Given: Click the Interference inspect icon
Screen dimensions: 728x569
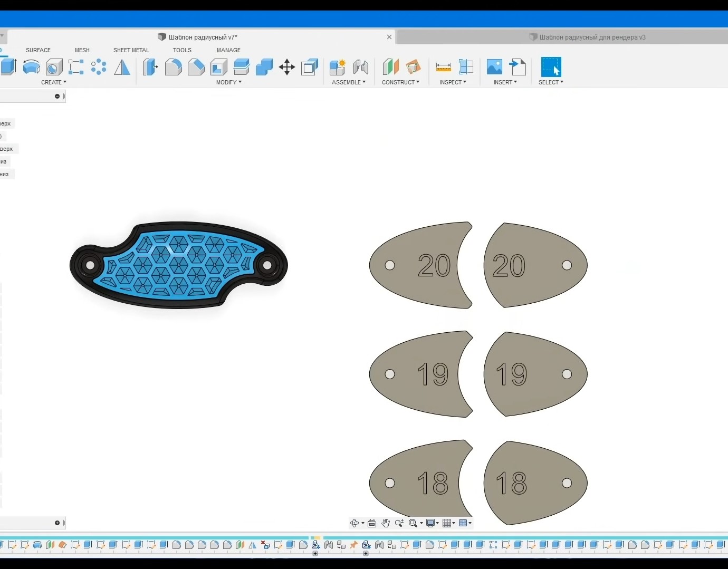Looking at the screenshot, I should pos(466,67).
